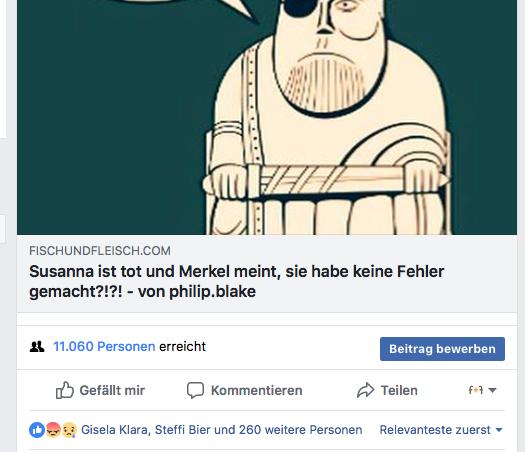Click the sad crying reaction icon
Screen dimensions: 525x452
pyautogui.click(x=69, y=430)
